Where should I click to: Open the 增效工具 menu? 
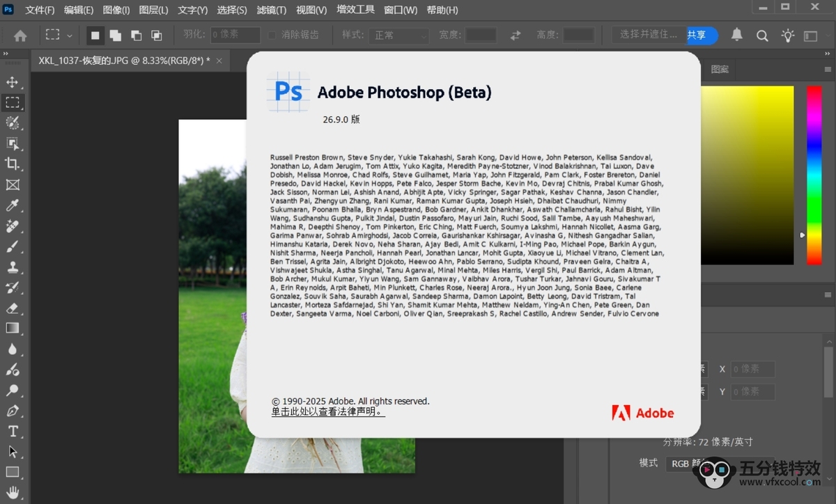(x=355, y=10)
